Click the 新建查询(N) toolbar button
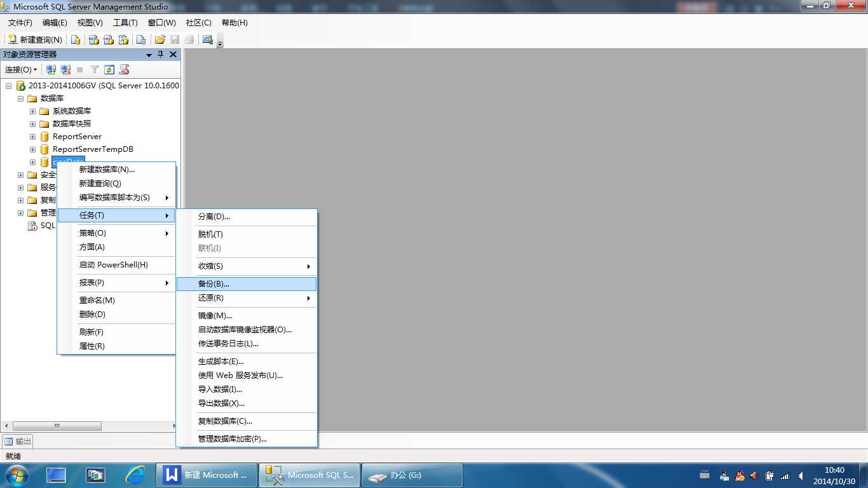The height and width of the screenshot is (488, 868). coord(34,39)
